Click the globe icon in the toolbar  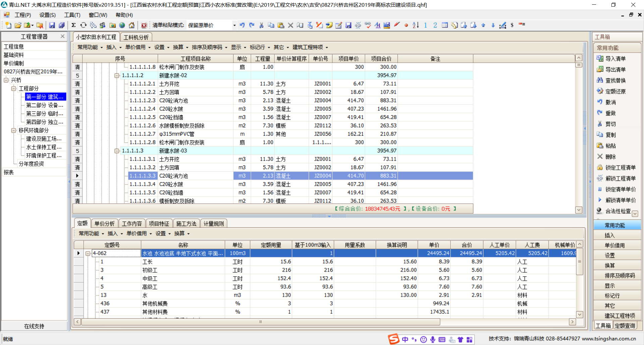pos(122,25)
